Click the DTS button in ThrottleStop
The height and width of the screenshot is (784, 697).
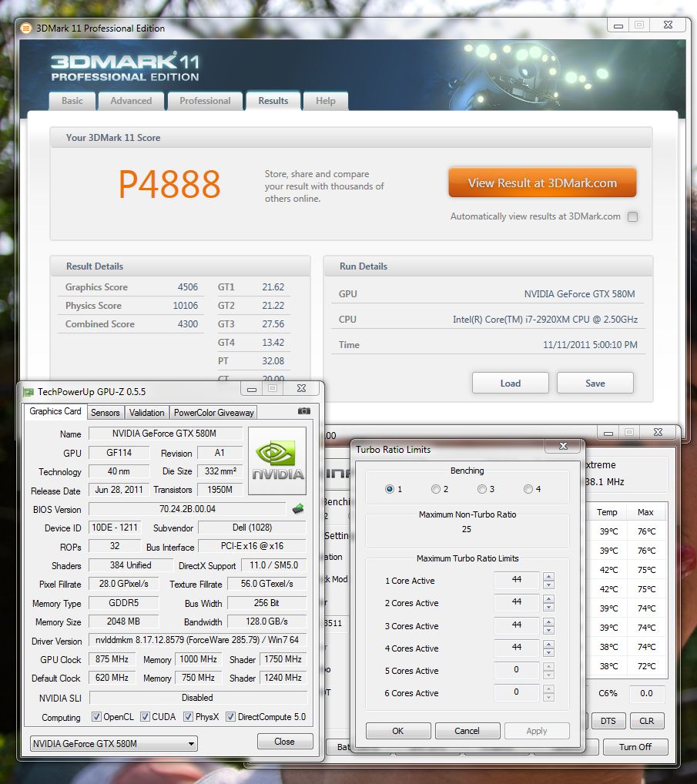pyautogui.click(x=608, y=721)
